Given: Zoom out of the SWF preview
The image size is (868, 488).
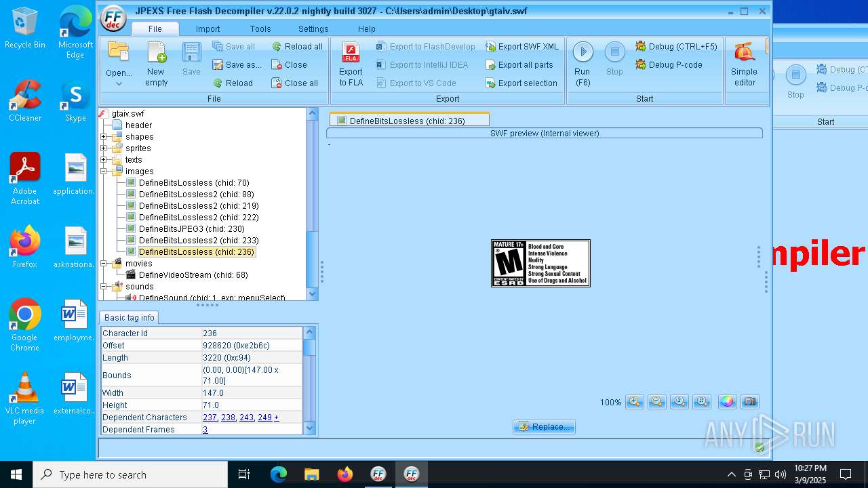Looking at the screenshot, I should click(x=657, y=402).
